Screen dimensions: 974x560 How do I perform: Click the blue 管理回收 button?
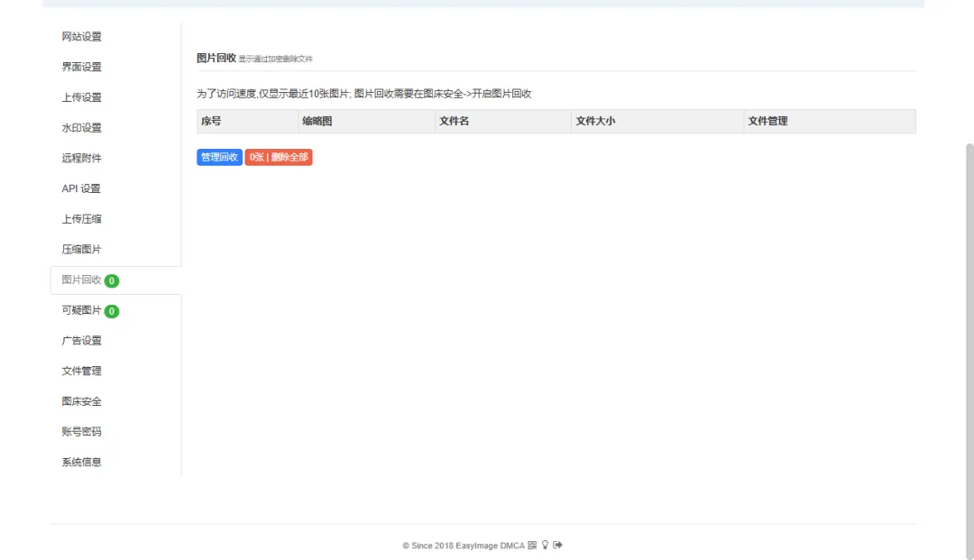(219, 156)
